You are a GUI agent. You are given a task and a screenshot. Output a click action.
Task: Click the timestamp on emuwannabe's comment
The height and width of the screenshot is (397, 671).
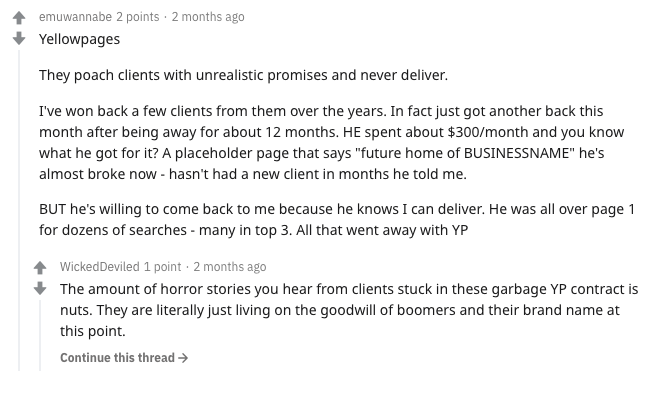tap(208, 17)
